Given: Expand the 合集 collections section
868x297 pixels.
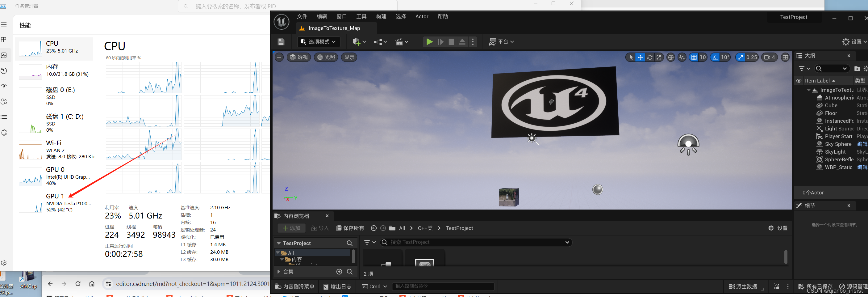Looking at the screenshot, I should [x=279, y=272].
